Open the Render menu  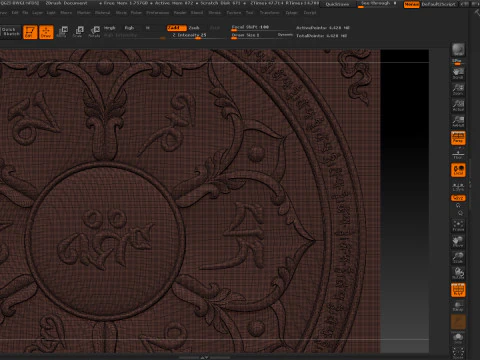[180, 13]
